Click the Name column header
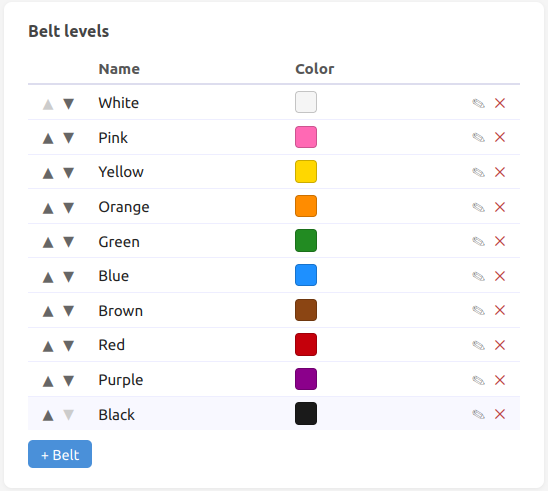548x491 pixels. click(119, 69)
